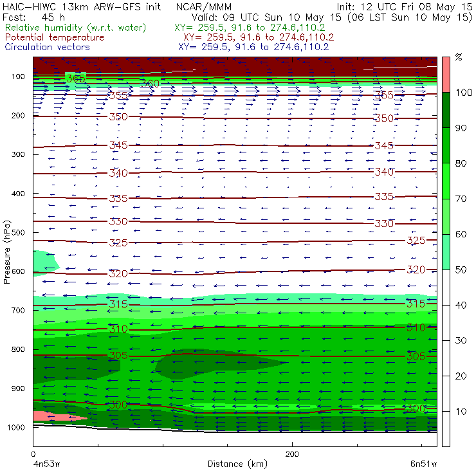The height and width of the screenshot is (476, 476).
Task: Click the pink above-100% colorbar segment
Action: click(x=446, y=75)
